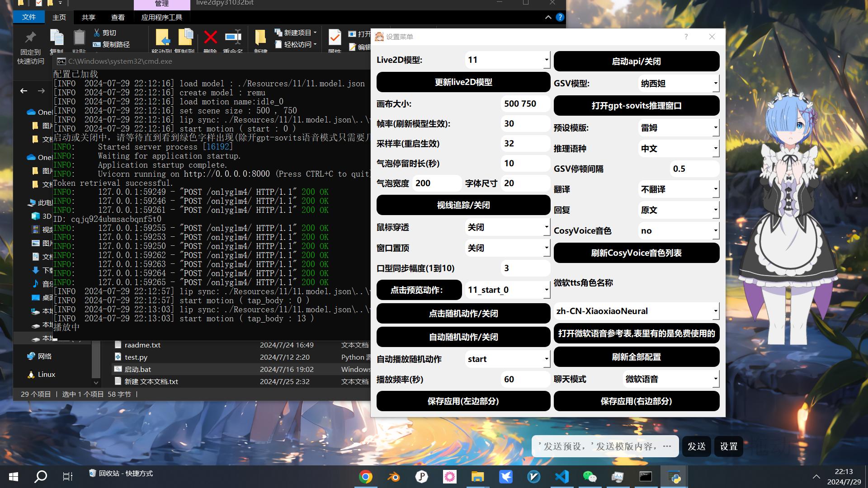Open taskbar search magnifier
The image size is (868, 488).
pyautogui.click(x=41, y=477)
